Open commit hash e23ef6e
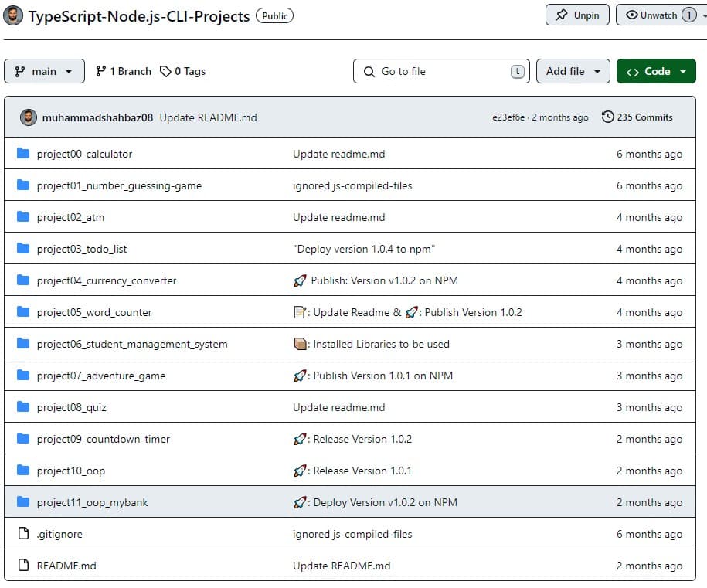The image size is (707, 588). [508, 117]
